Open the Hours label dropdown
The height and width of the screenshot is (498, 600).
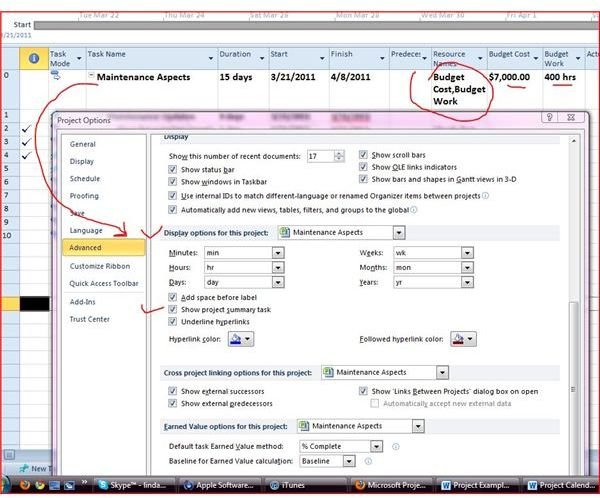coord(278,267)
